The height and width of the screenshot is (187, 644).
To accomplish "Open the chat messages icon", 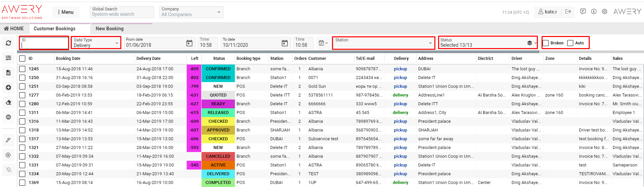I will click(x=583, y=11).
